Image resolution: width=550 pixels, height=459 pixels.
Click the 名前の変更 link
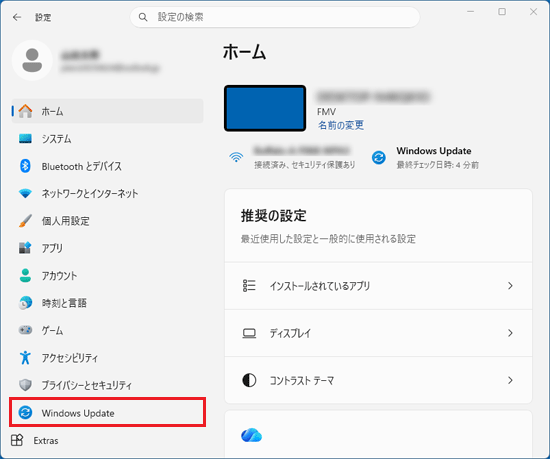click(341, 125)
